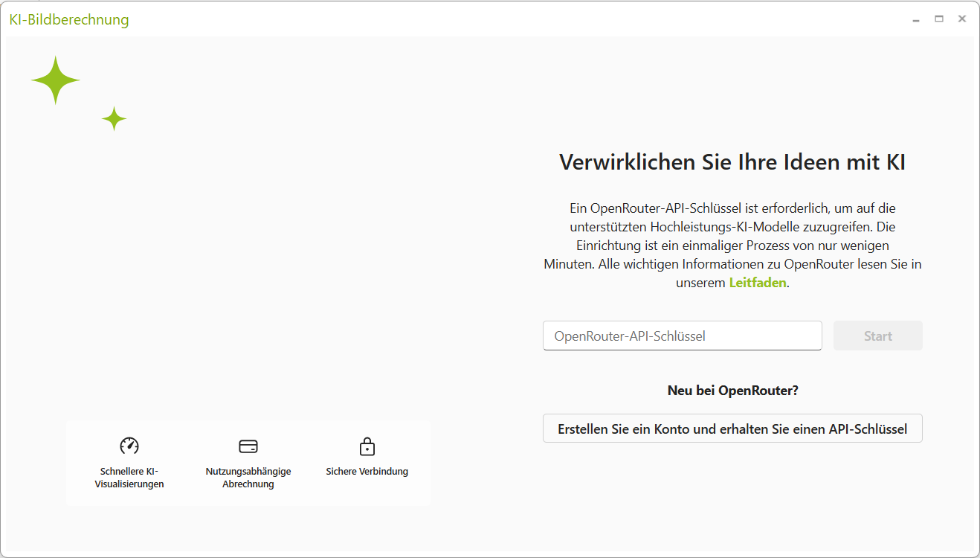Open the Leitfaden guide link
This screenshot has height=558, width=980.
[758, 283]
